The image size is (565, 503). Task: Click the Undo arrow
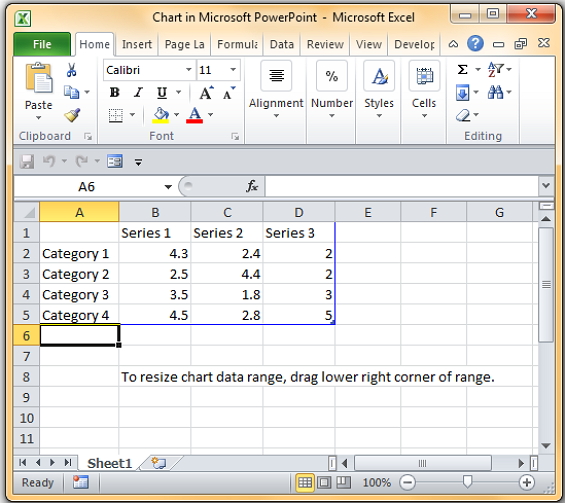pyautogui.click(x=49, y=161)
